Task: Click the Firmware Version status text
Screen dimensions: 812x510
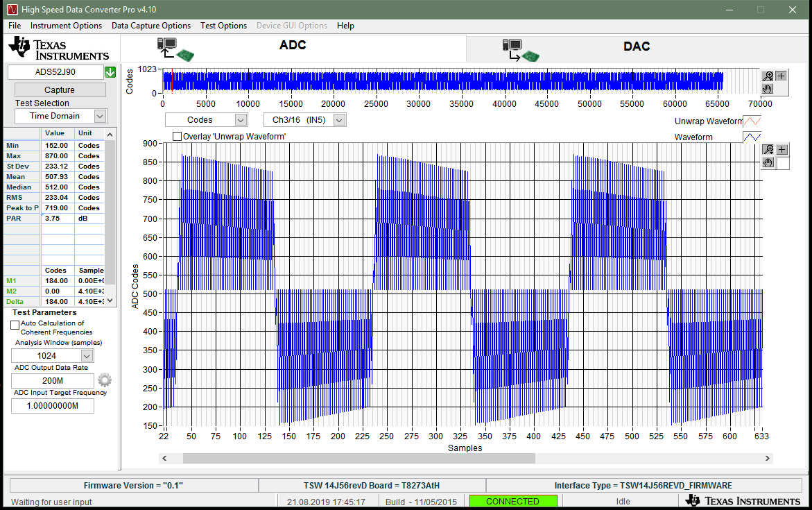Action: coord(134,486)
